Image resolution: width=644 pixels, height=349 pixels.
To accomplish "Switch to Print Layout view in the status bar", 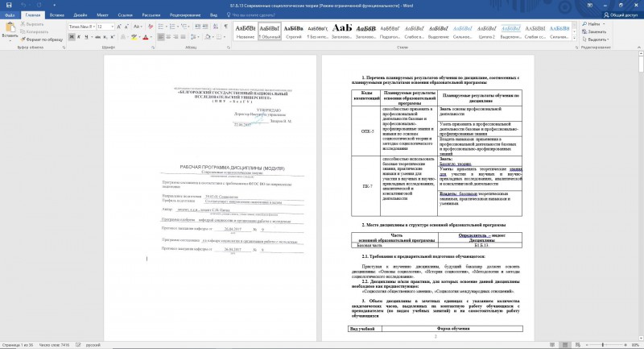I will 565,345.
